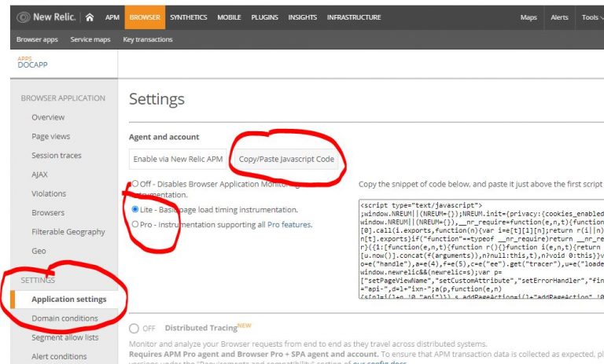Toggle the Distributed Tracing OFF switch
This screenshot has height=364, width=604.
pyautogui.click(x=134, y=328)
